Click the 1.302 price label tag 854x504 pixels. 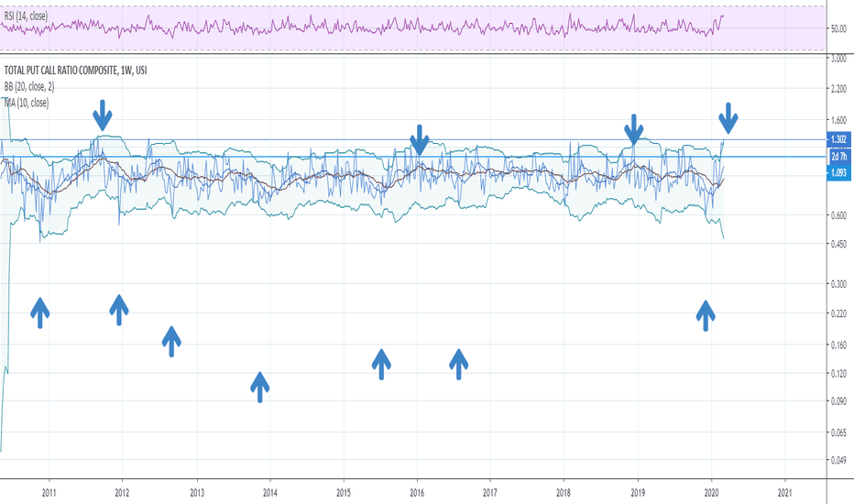(838, 139)
